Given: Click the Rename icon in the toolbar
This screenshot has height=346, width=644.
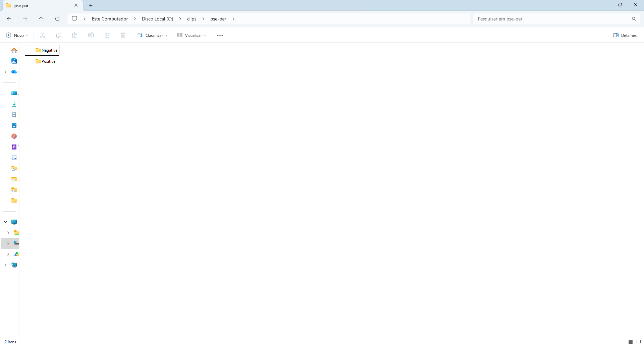Looking at the screenshot, I should (x=91, y=35).
